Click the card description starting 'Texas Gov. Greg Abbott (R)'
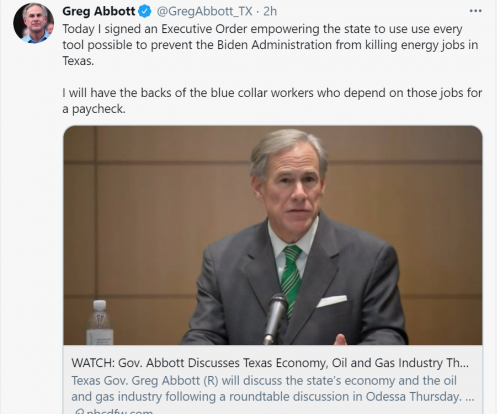This screenshot has height=414, width=500. tap(264, 380)
